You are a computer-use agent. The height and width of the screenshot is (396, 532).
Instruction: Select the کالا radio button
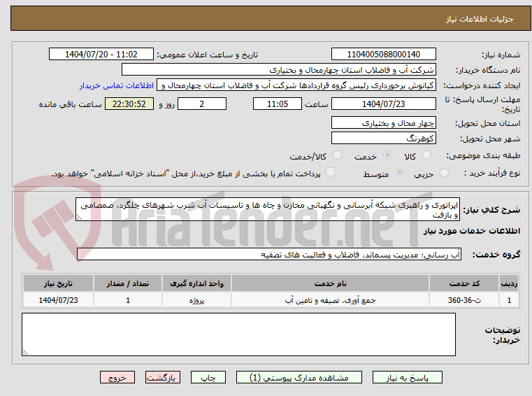coord(426,155)
